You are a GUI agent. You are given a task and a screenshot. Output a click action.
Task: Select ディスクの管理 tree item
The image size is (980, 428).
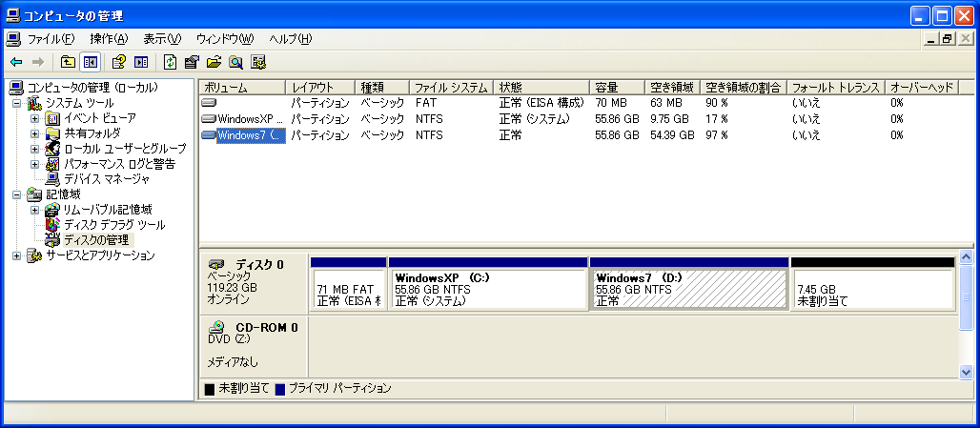click(x=98, y=240)
